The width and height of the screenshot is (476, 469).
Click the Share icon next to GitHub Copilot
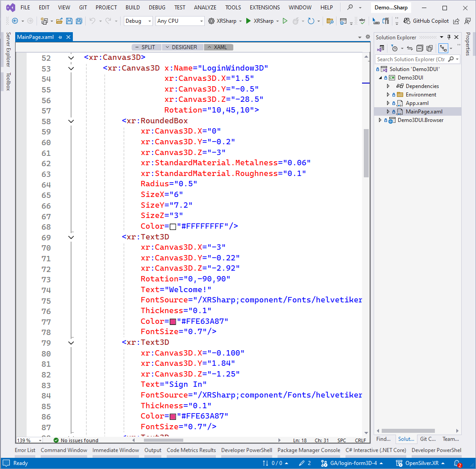tap(456, 21)
